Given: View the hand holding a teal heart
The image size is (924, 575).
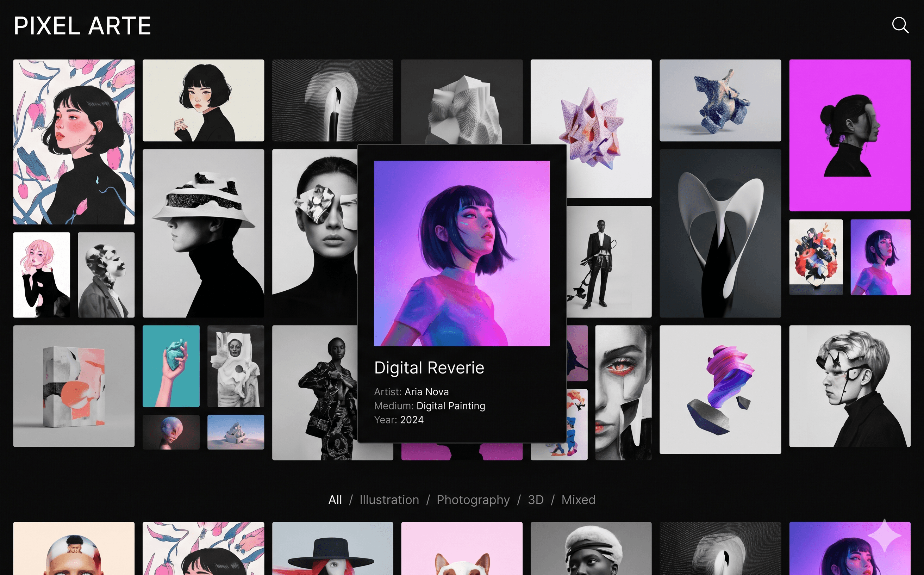Looking at the screenshot, I should (171, 366).
